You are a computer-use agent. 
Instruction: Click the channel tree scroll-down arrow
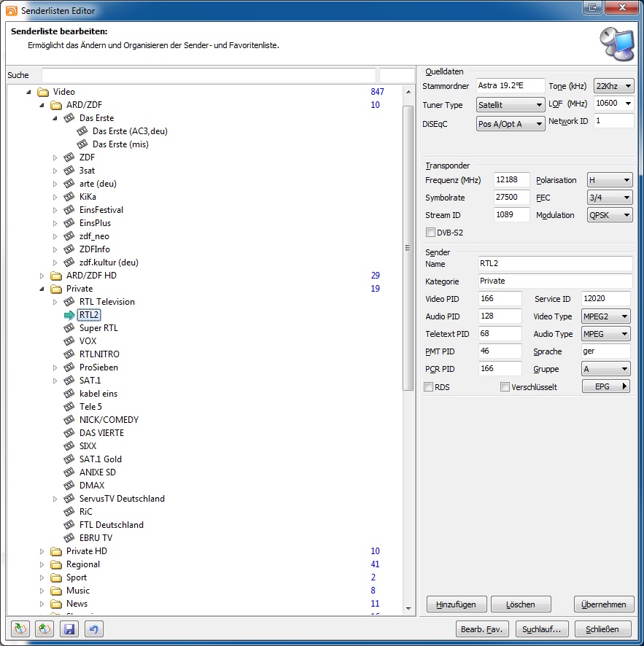[408, 609]
